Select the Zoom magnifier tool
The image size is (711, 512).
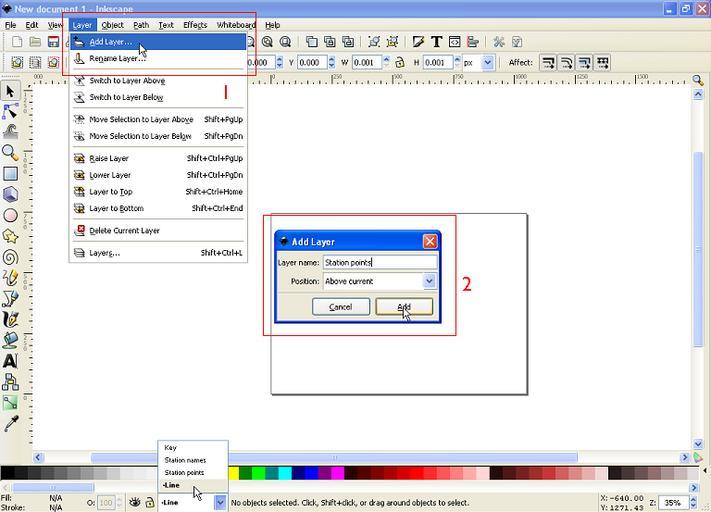tap(10, 153)
